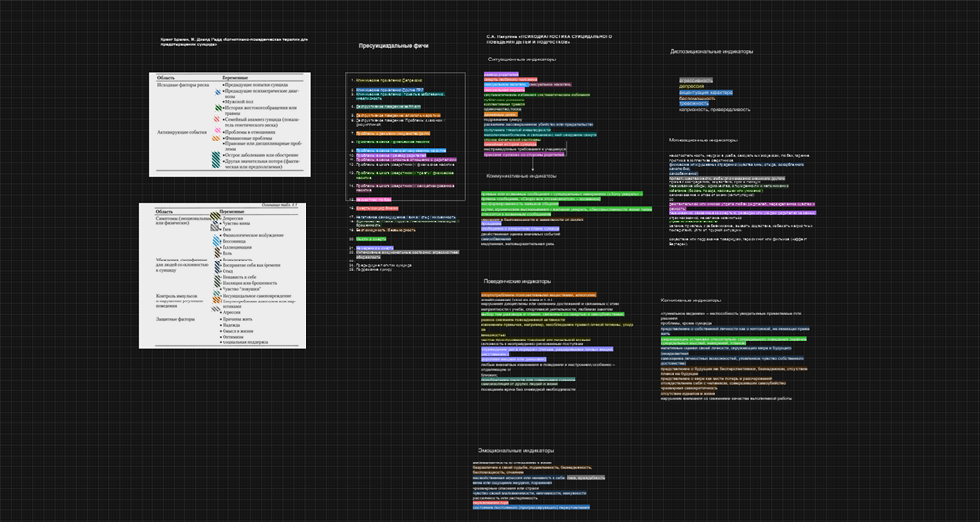Select the blue-highlighted 'акцентуация характера' text
This screenshot has height=522, width=980.
click(x=705, y=92)
